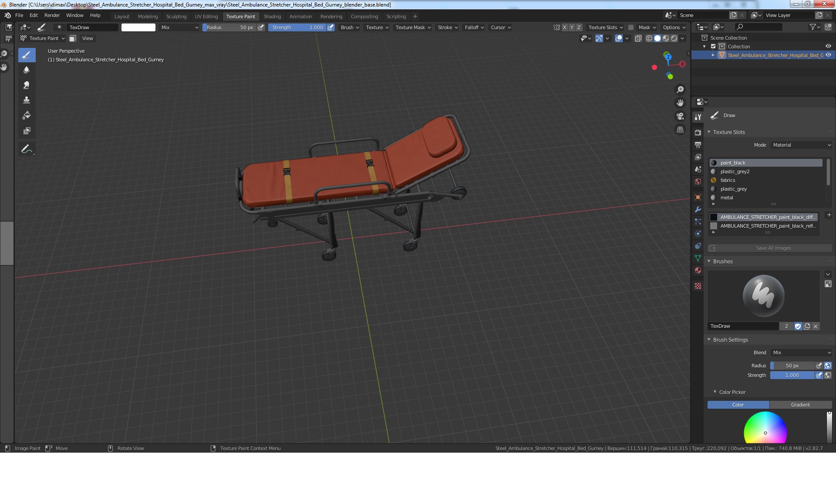Select the Fill bucket tool

(x=27, y=115)
